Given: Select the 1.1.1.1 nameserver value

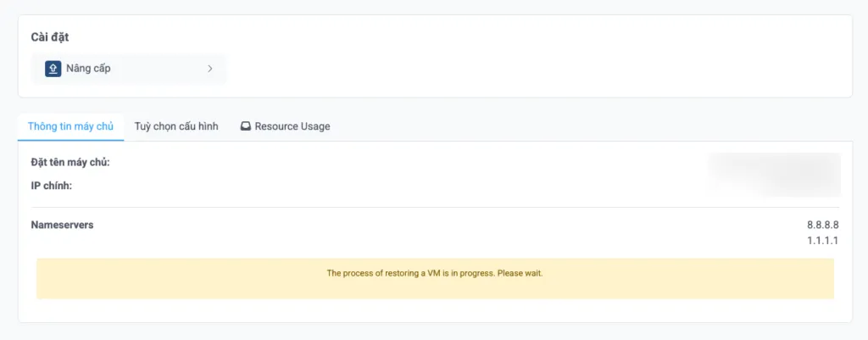Looking at the screenshot, I should coord(822,242).
